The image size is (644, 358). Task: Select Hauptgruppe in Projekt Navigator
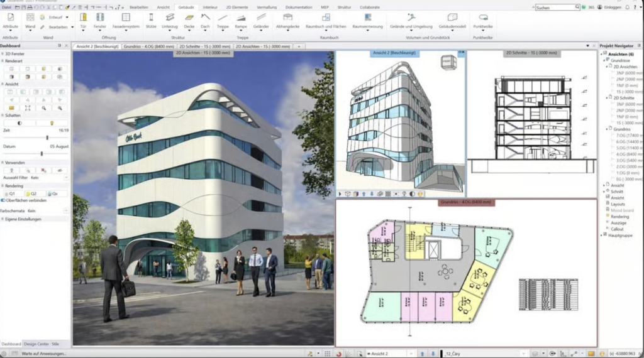[x=620, y=236]
